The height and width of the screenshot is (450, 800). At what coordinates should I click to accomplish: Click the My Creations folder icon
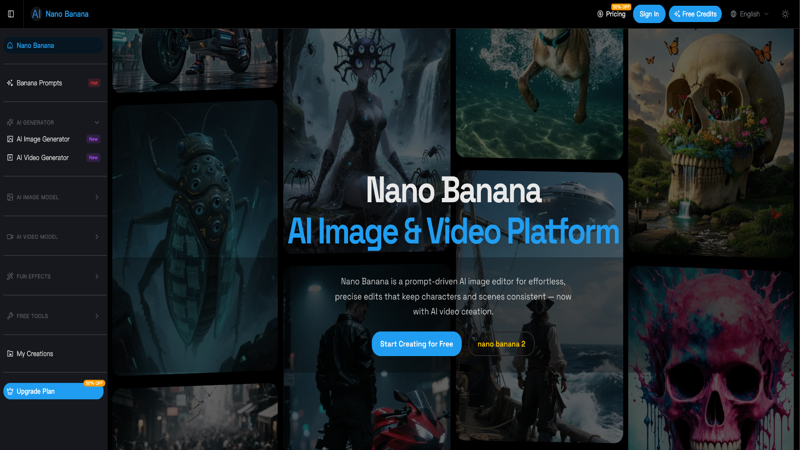point(10,354)
